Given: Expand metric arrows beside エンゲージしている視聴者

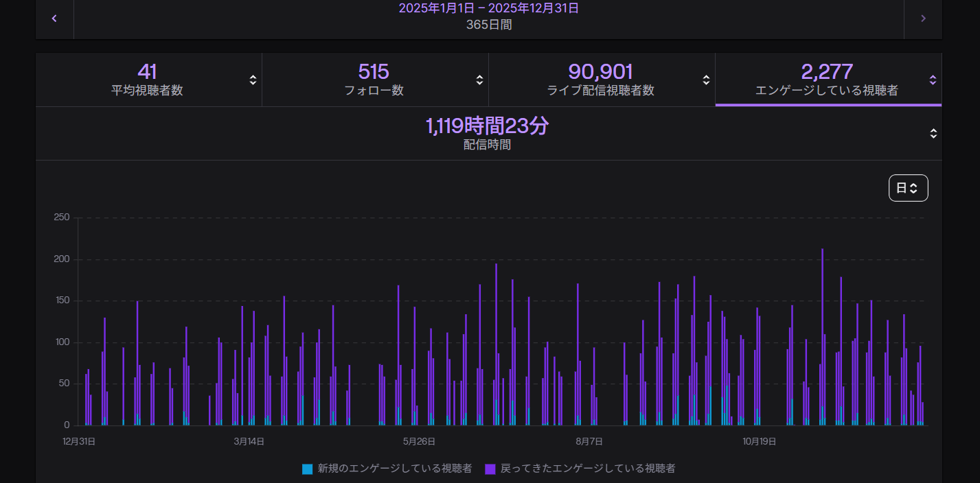Looking at the screenshot, I should click(x=933, y=80).
